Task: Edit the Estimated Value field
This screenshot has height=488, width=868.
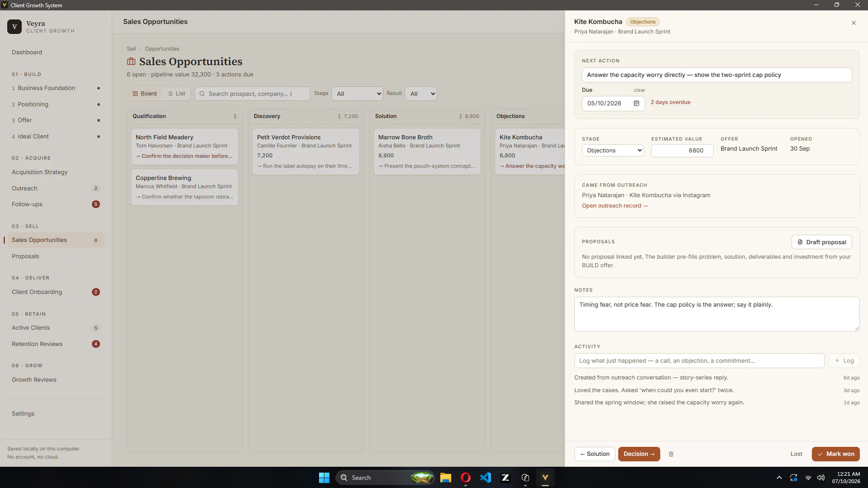Action: coord(682,151)
